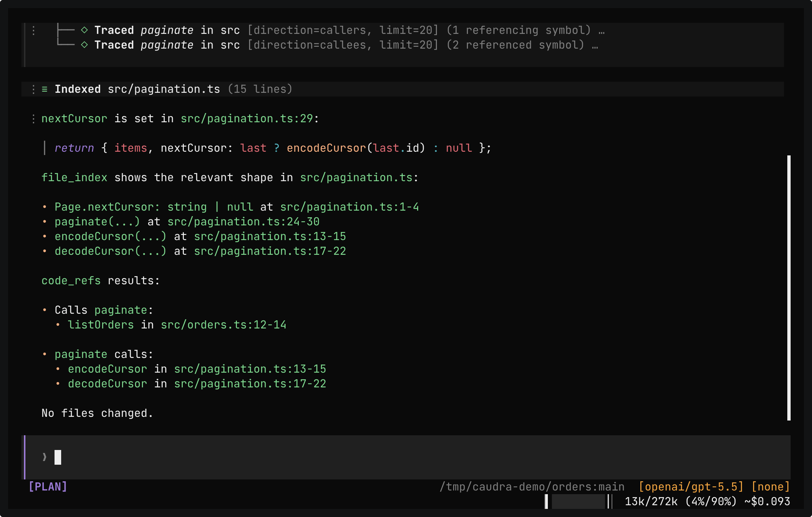This screenshot has width=812, height=517.
Task: Click the vertical scrollbar beside the output
Action: [x=789, y=288]
